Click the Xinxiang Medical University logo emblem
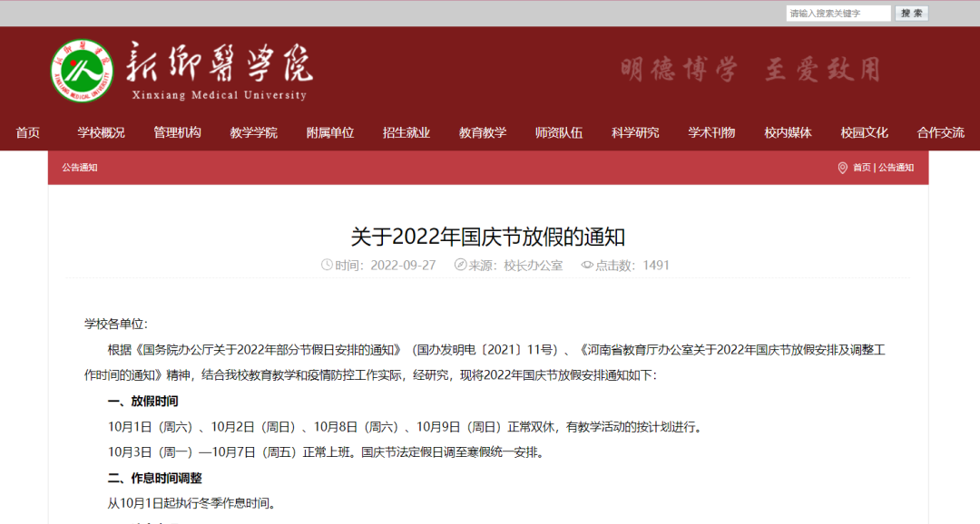The width and height of the screenshot is (980, 524). click(82, 71)
